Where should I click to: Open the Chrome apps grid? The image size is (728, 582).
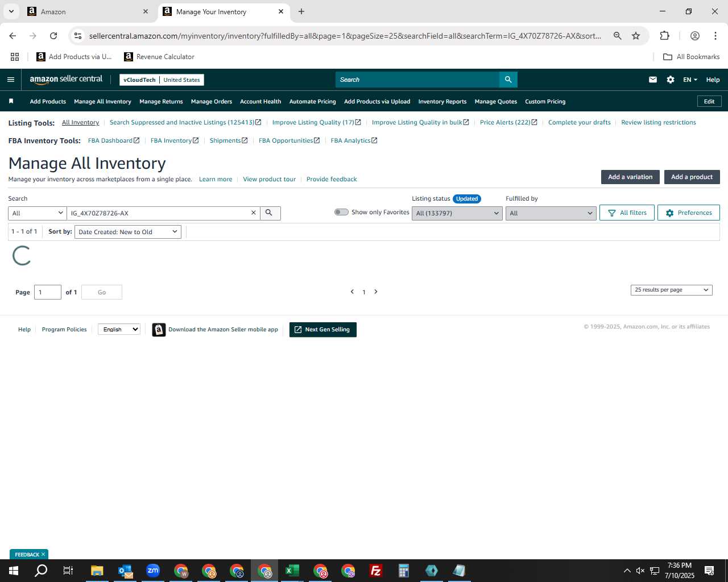pyautogui.click(x=15, y=57)
